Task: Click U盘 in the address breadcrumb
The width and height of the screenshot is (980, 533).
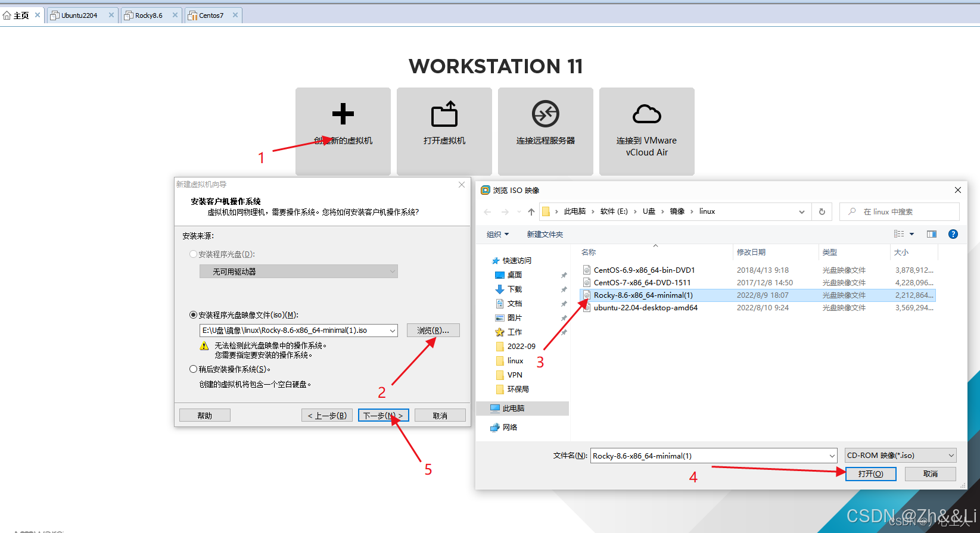Action: pos(649,211)
